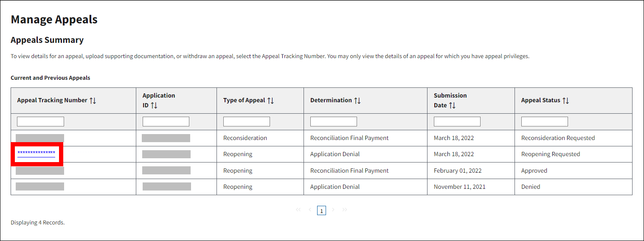This screenshot has width=644, height=241.
Task: Click Type of Appeal filter field
Action: [x=247, y=122]
